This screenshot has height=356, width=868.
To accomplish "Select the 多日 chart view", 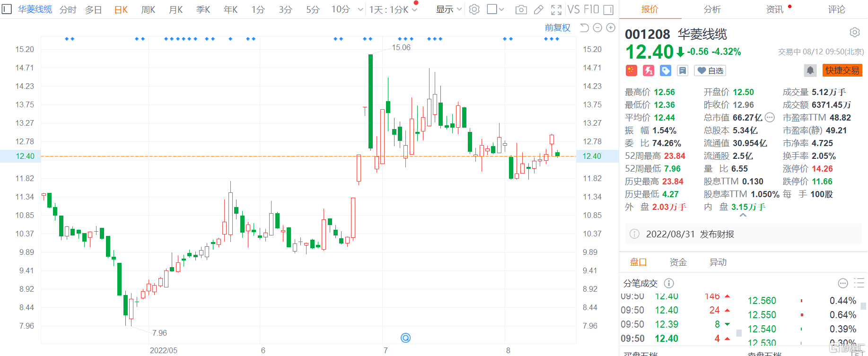I will click(94, 9).
